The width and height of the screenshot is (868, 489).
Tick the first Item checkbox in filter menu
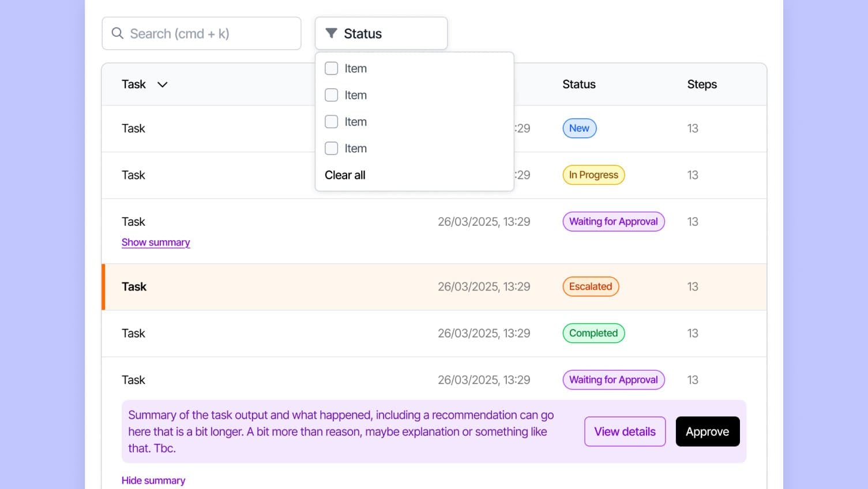331,68
